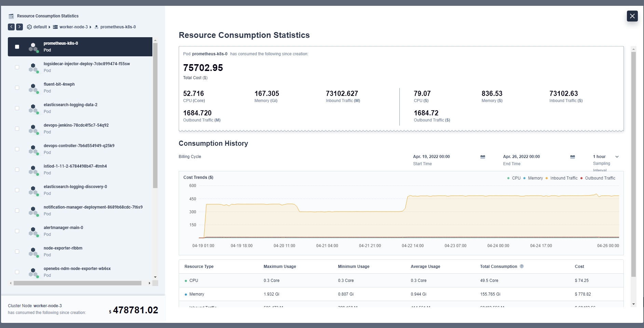Click the default project breadcrumb icon
Screen dimensions: 644x328
tap(29, 27)
